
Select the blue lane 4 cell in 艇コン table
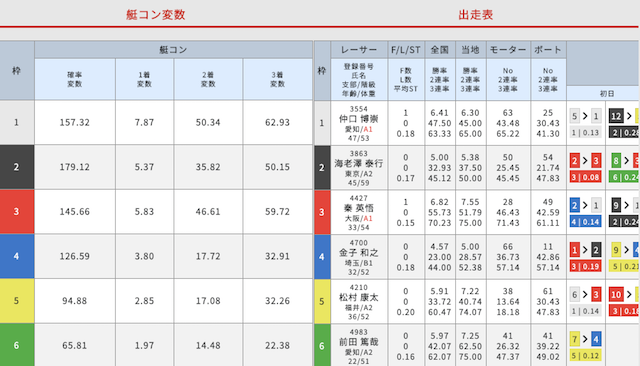click(17, 256)
